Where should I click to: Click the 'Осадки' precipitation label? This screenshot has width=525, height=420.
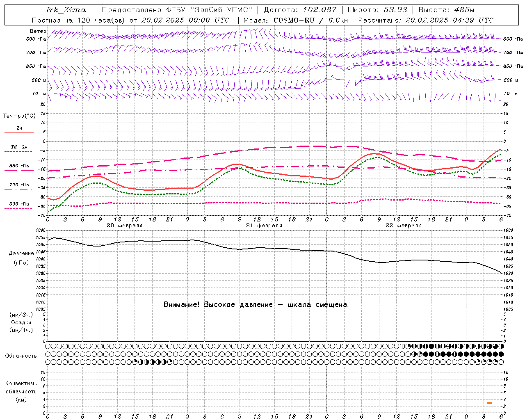21,322
